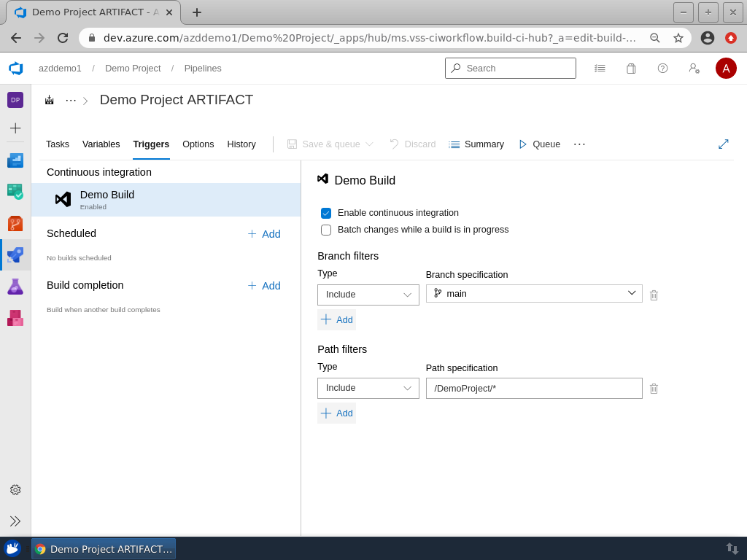Open more actions ellipsis after Queue

tap(579, 144)
